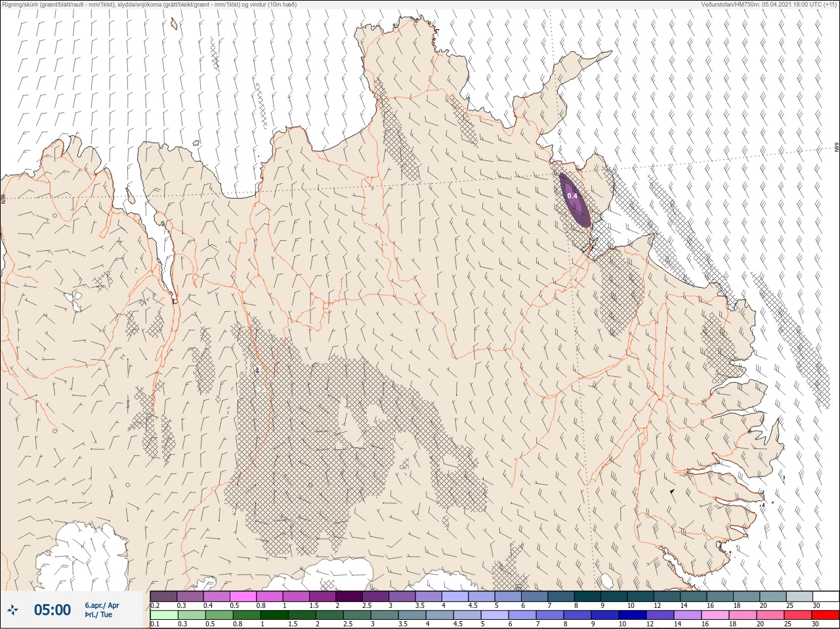Click the lower legend swatch between 5 and 6

(495, 615)
